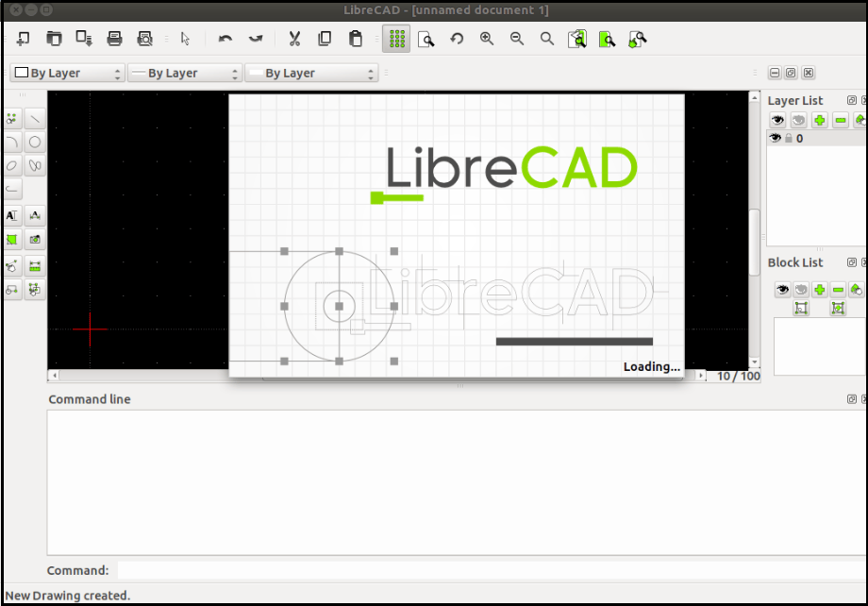This screenshot has width=868, height=606.
Task: Open the color By Layer dropdown
Action: (68, 73)
